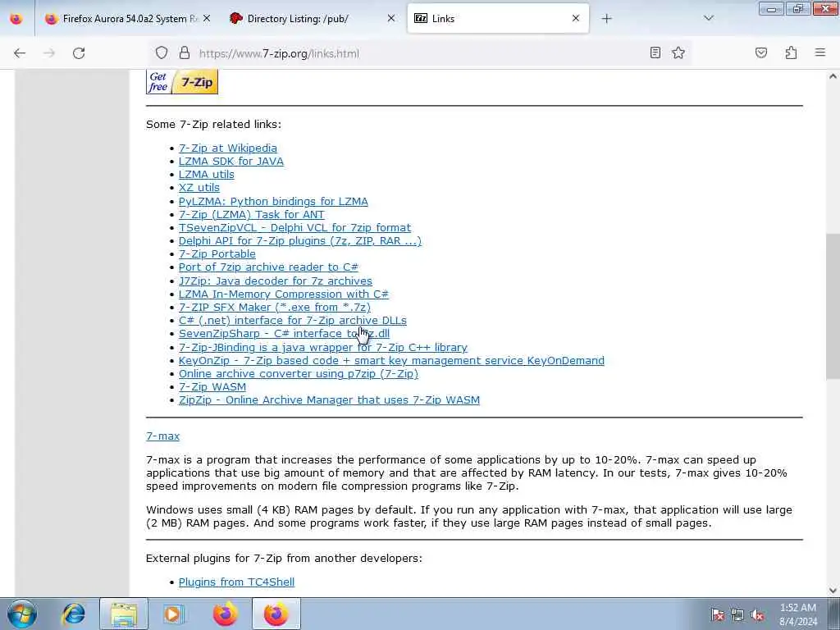Visit the TSevenZipVCL Delphi VCL link
The width and height of the screenshot is (840, 630).
coord(294,228)
